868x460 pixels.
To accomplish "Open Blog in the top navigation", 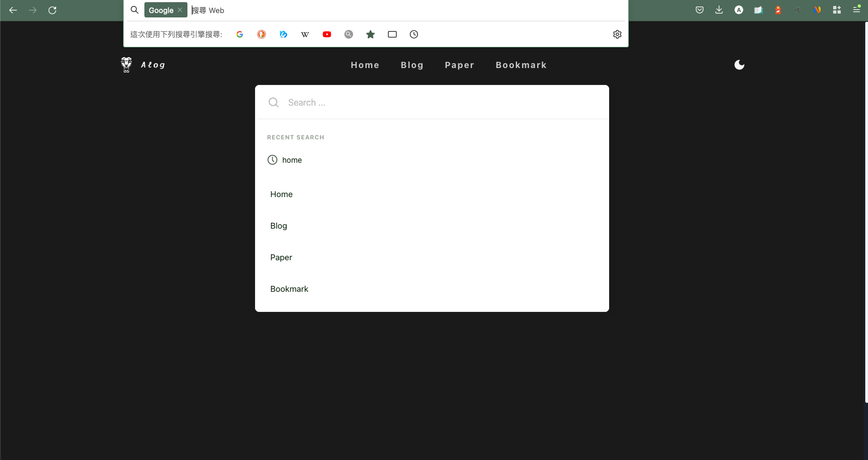I will tap(412, 65).
